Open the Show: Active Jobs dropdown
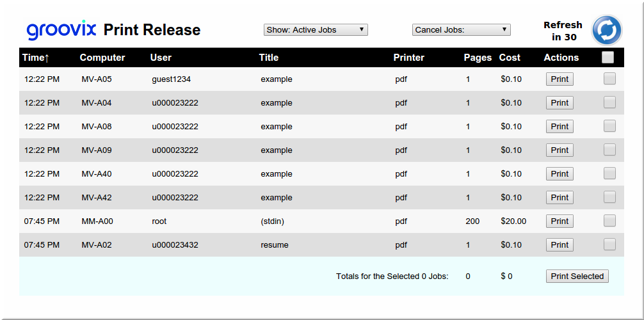The image size is (644, 320). 316,29
